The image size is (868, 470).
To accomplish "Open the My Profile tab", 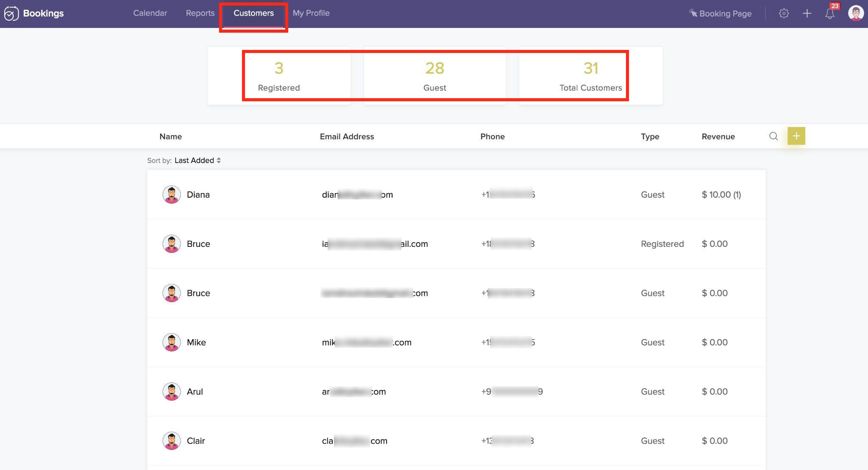I will [x=311, y=13].
